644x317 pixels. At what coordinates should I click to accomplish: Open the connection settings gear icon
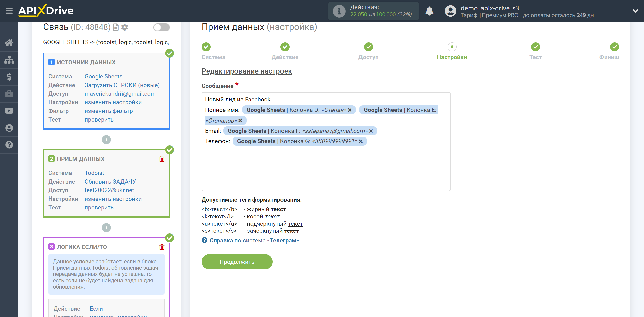[125, 27]
